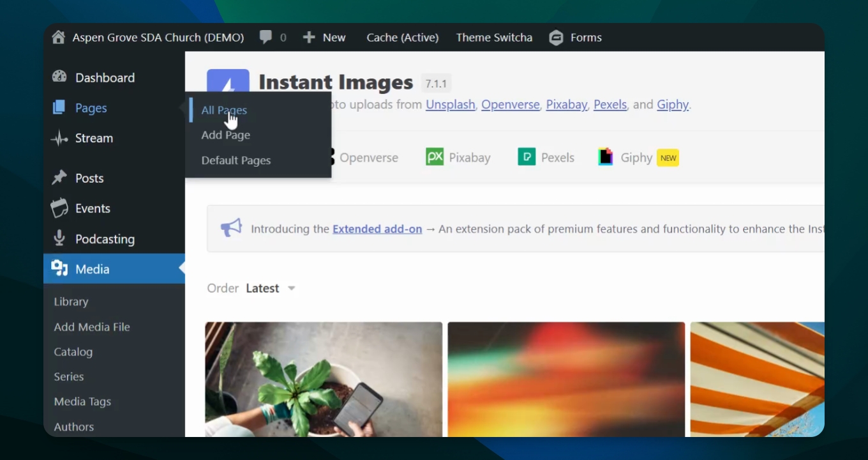Click the Forms logo icon

(557, 38)
